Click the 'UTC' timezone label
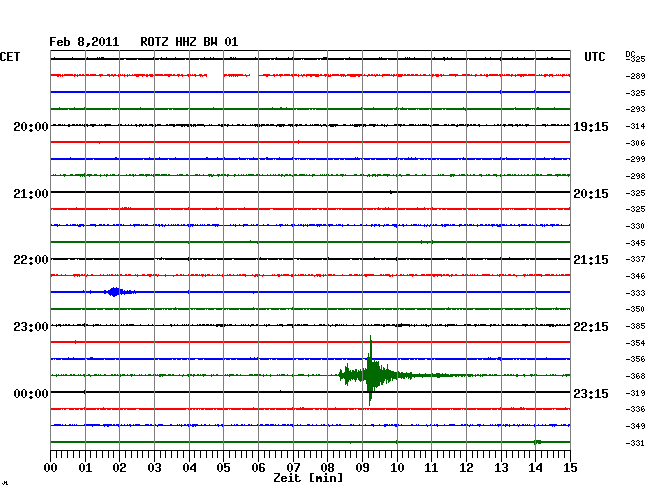 tap(595, 57)
